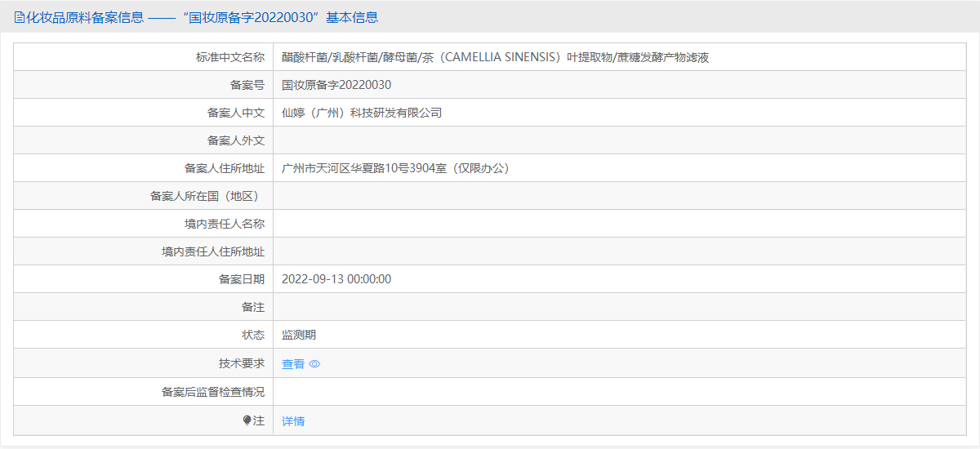Click the 备案日期 label
The width and height of the screenshot is (980, 449).
point(242,279)
